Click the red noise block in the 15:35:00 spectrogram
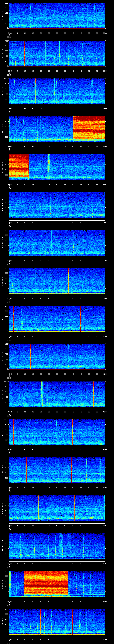Screen dimensions: 114x644 coord(19,166)
